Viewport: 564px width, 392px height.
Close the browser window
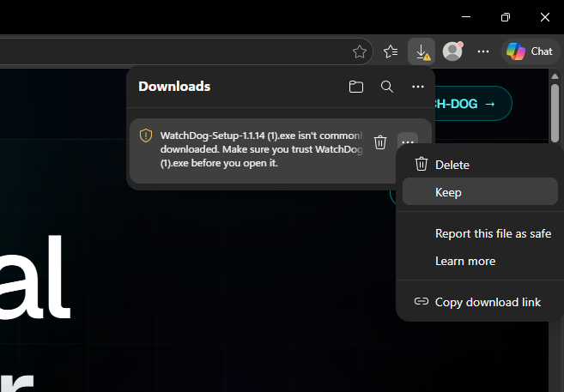(x=544, y=17)
